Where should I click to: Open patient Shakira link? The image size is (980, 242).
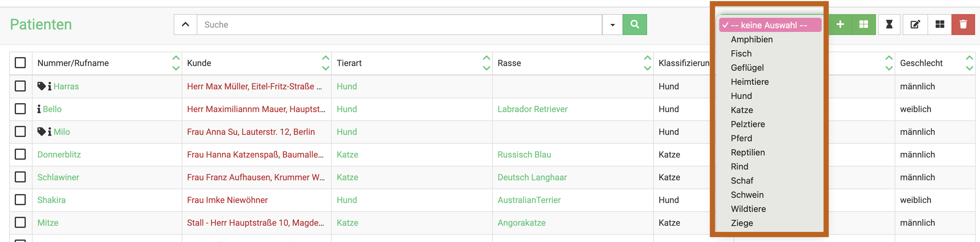tap(51, 200)
